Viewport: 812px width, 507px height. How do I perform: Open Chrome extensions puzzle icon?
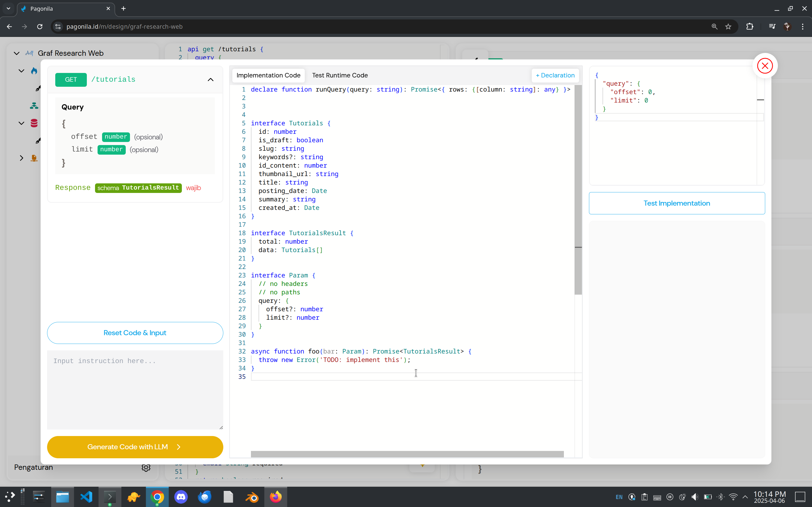coord(750,26)
